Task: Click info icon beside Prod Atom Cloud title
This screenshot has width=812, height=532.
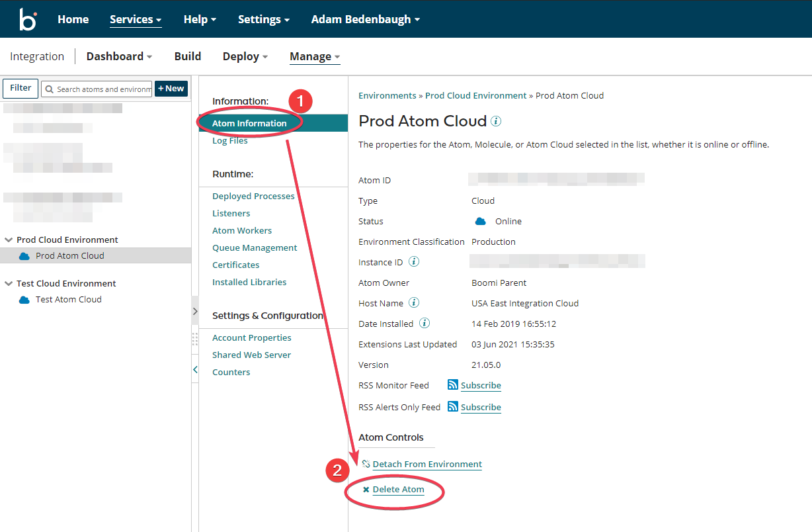Action: tap(496, 122)
